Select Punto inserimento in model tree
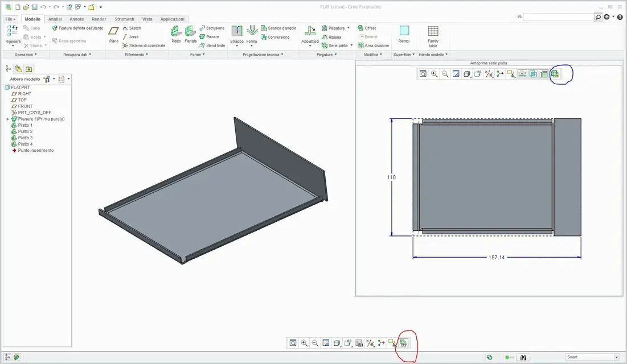The width and height of the screenshot is (627, 364). tap(35, 151)
